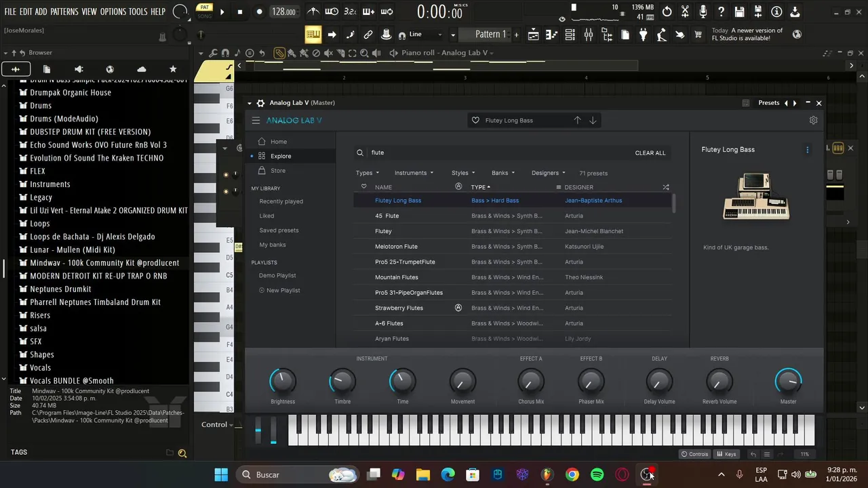This screenshot has height=488, width=868.
Task: Click the Brightness knob
Action: pos(283,382)
